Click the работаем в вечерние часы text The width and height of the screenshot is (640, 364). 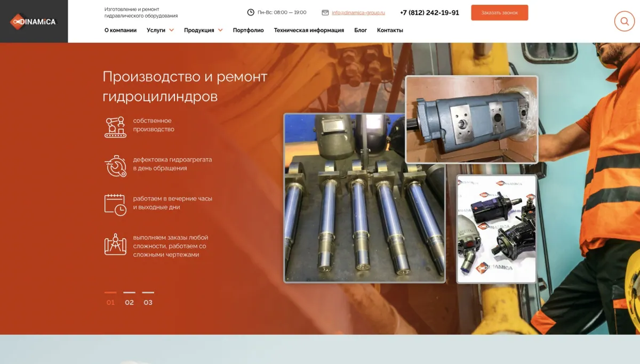pyautogui.click(x=173, y=203)
